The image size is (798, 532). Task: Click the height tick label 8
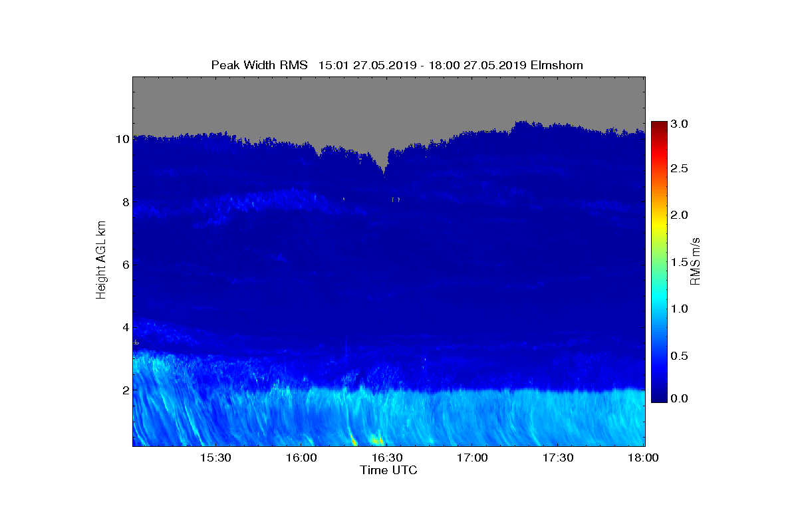click(x=125, y=202)
